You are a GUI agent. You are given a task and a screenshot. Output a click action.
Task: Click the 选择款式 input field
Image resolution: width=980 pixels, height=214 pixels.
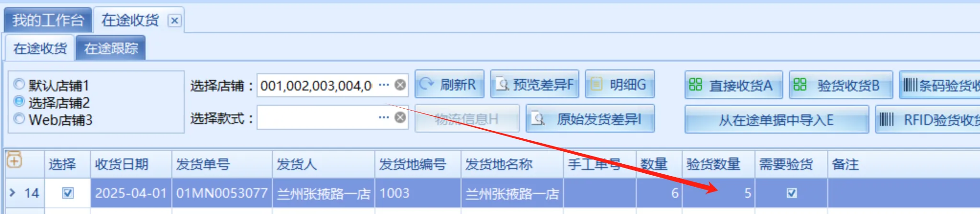(317, 118)
